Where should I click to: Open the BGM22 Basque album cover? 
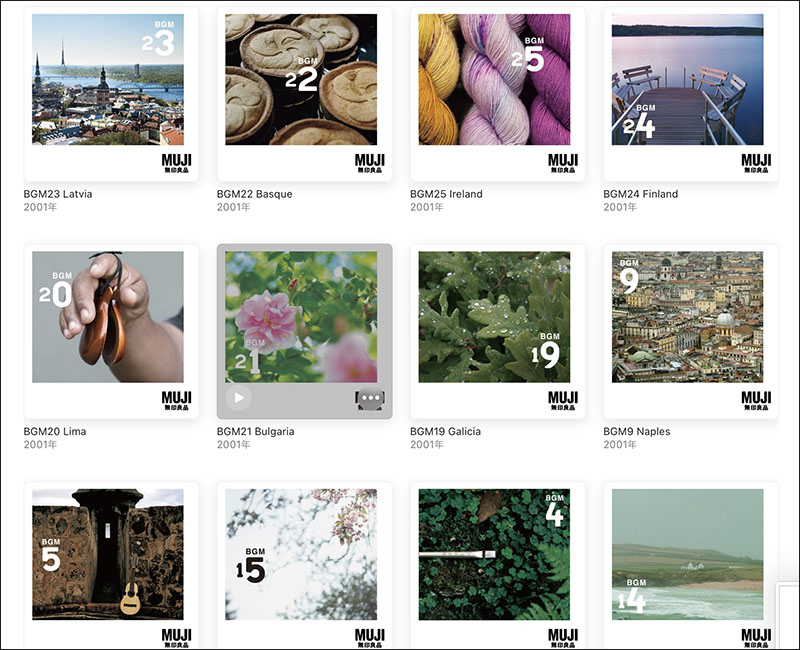(x=305, y=94)
